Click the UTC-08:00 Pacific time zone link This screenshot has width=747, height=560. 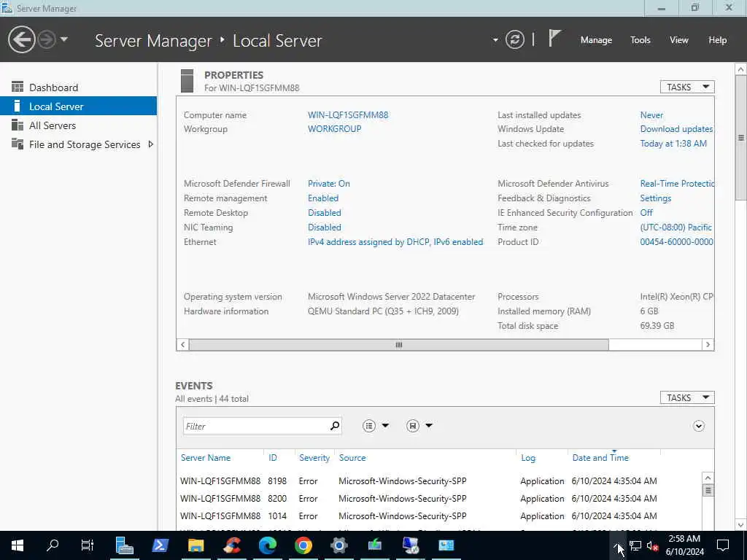pos(676,227)
